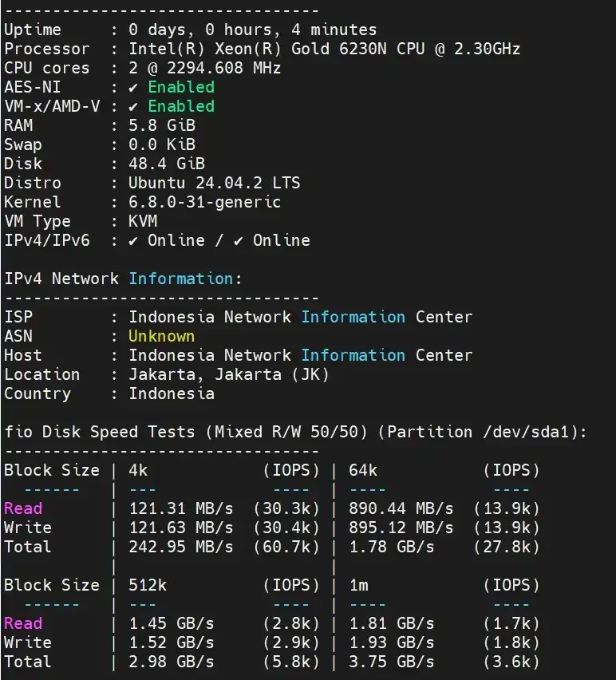Image resolution: width=616 pixels, height=680 pixels.
Task: Click the 512k total IOPS '(5.8k)'
Action: point(292,662)
